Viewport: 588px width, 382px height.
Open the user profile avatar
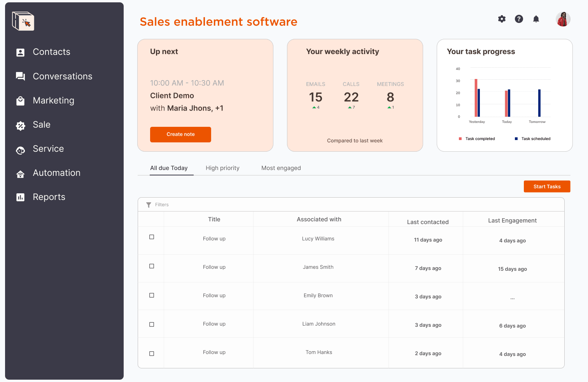click(563, 19)
